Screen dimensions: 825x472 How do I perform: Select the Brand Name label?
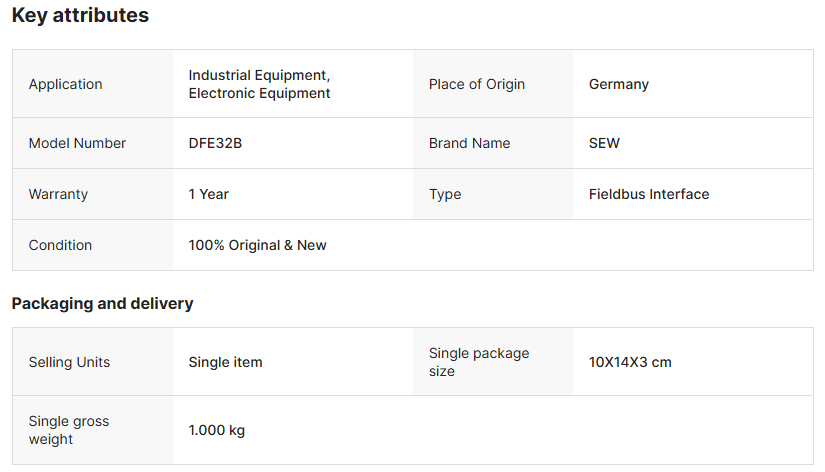click(x=469, y=143)
